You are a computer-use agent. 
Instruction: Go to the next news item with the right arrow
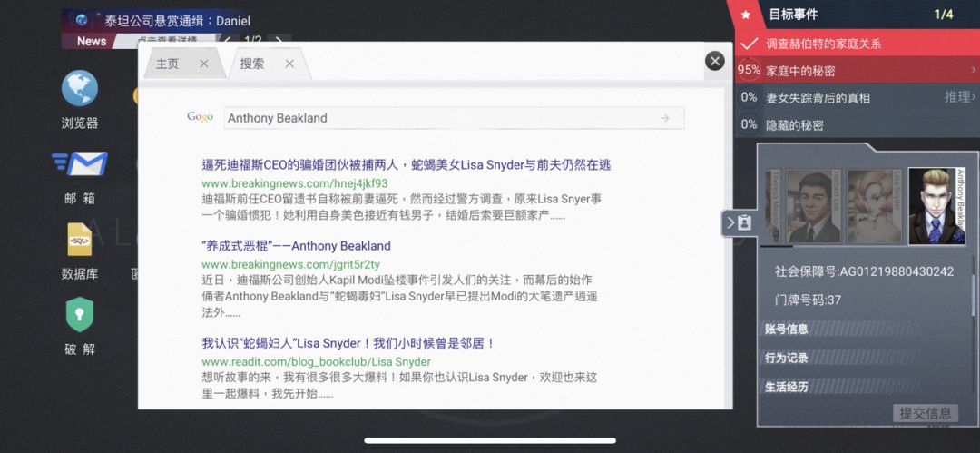tap(279, 41)
